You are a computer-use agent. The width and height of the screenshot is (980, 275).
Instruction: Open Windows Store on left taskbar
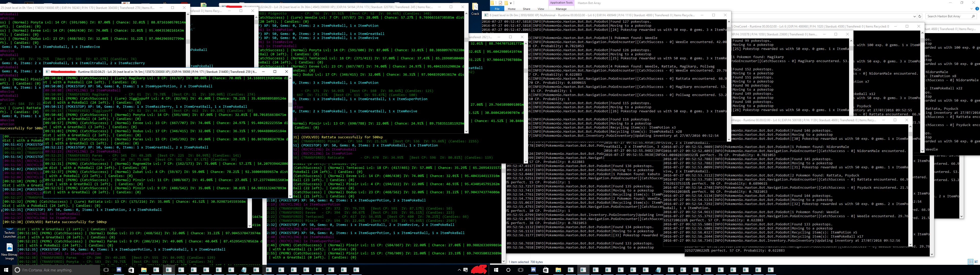click(131, 270)
